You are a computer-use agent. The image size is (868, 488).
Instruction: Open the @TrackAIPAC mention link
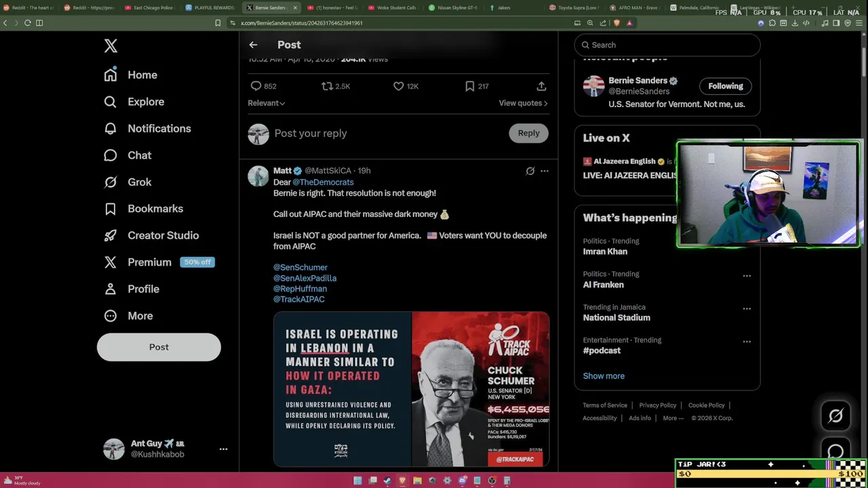(299, 300)
